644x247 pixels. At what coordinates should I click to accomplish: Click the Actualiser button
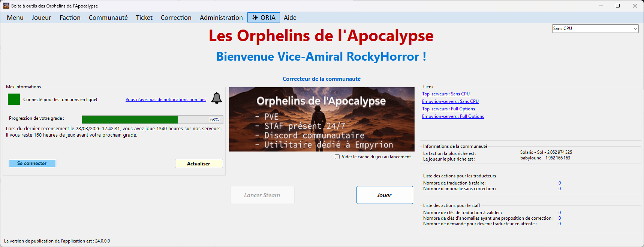199,164
